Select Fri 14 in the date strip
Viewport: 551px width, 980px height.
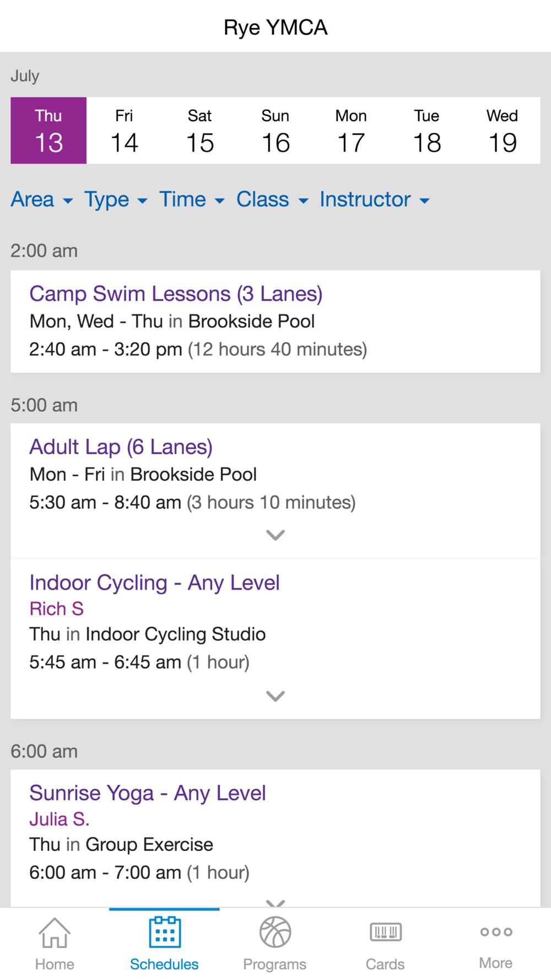pos(124,131)
